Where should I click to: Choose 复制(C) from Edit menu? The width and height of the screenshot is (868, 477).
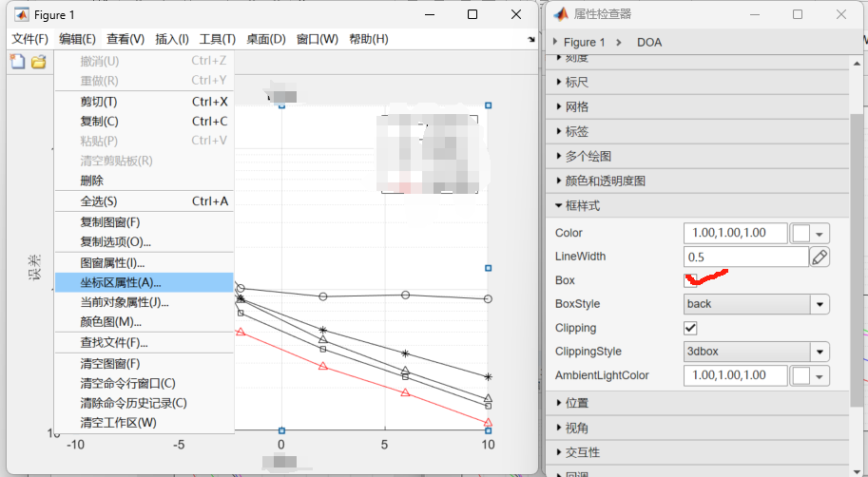144,122
